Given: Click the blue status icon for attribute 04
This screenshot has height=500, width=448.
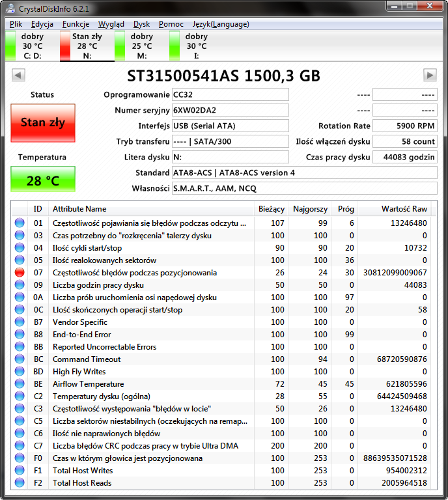Looking at the screenshot, I should pos(20,248).
